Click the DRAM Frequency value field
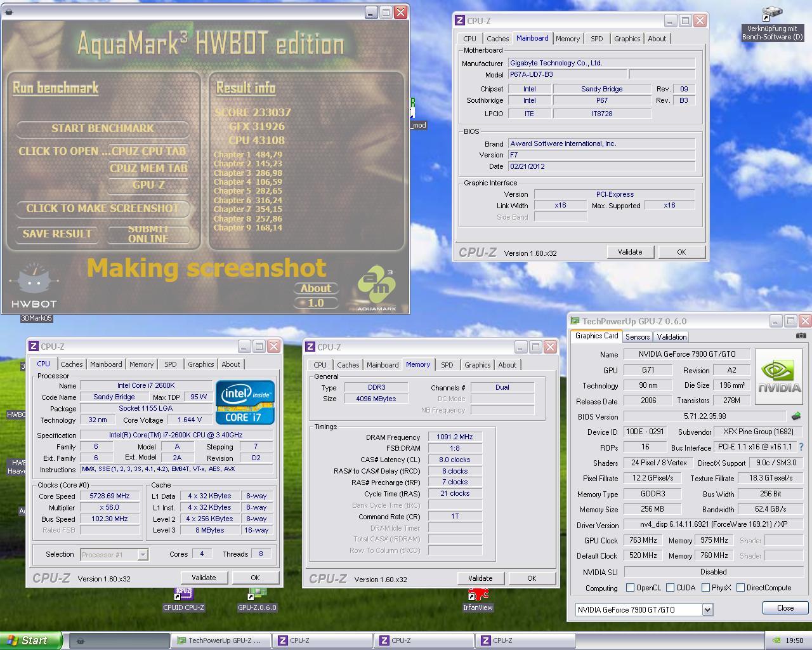Screen dimensions: 812x650 [x=455, y=437]
